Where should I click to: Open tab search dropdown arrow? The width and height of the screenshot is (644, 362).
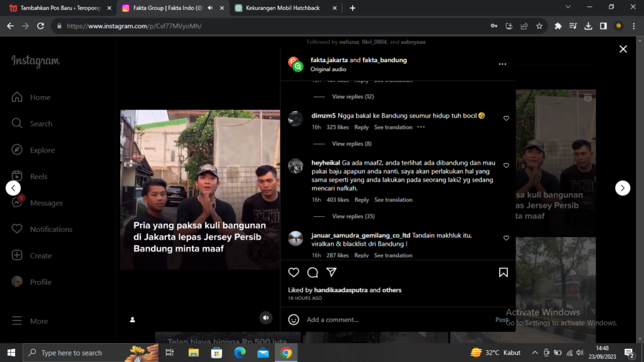click(568, 7)
